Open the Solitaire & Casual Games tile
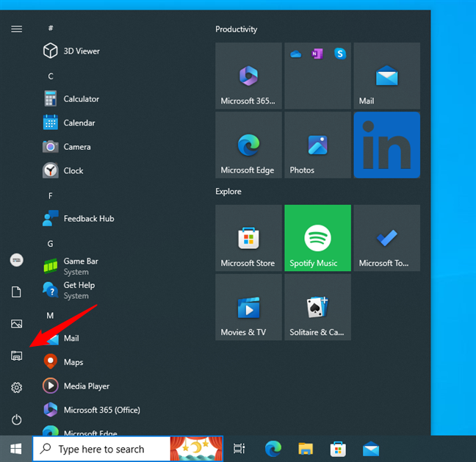 pyautogui.click(x=317, y=307)
